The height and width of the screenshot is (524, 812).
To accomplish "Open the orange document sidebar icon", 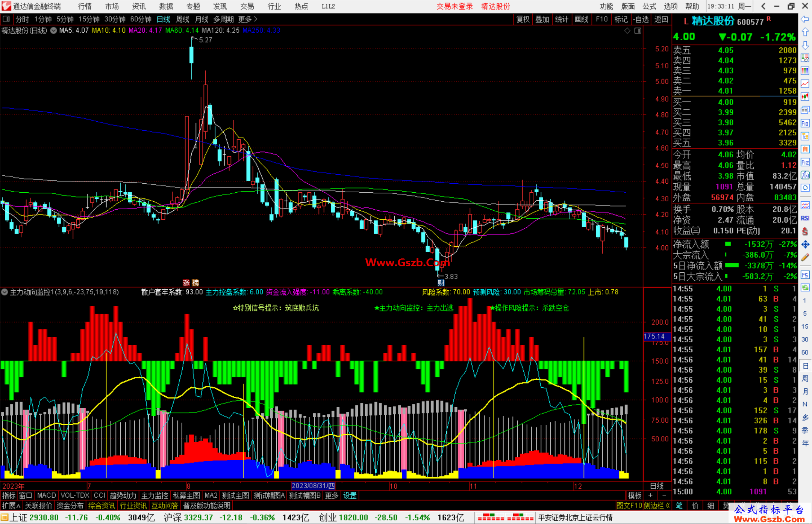I will coord(805,149).
